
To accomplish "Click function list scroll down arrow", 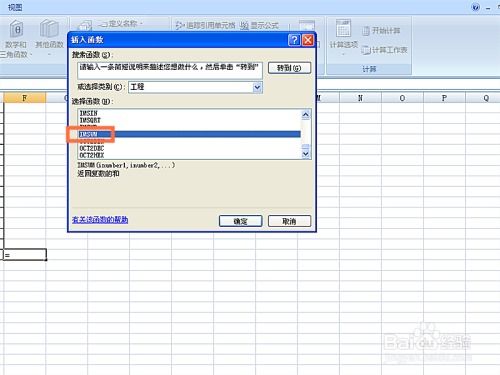I will (306, 154).
